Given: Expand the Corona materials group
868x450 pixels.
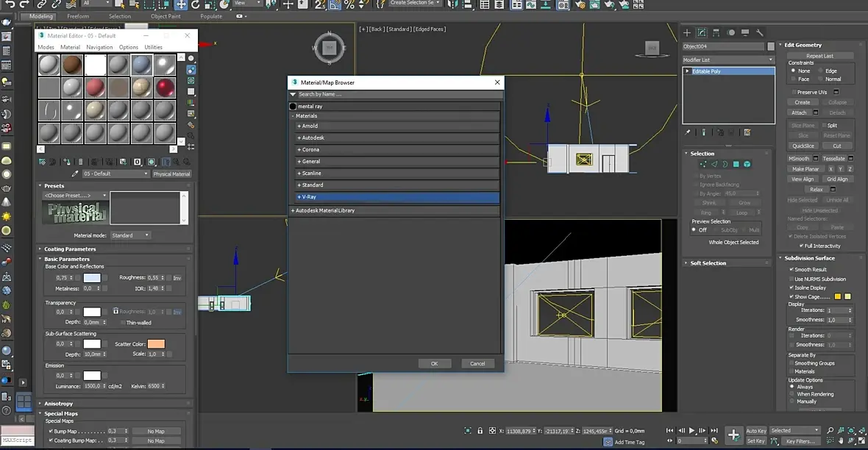Looking at the screenshot, I should 309,150.
